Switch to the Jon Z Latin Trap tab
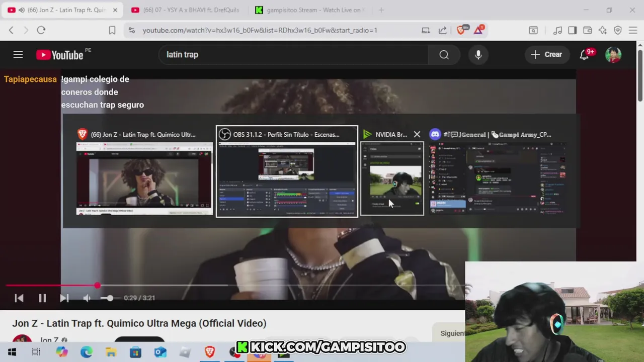644x362 pixels. coord(63,10)
